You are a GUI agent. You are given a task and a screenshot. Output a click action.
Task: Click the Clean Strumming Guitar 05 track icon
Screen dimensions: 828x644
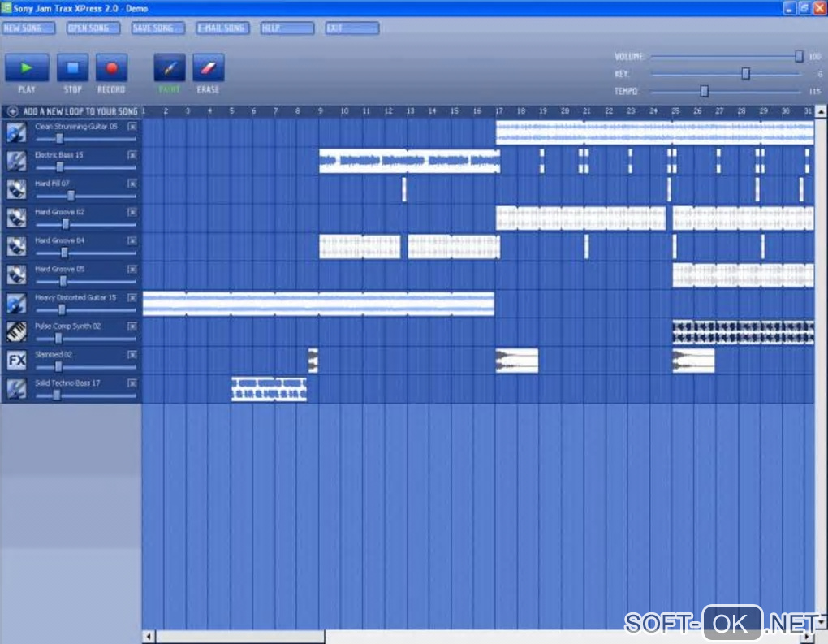tap(16, 132)
